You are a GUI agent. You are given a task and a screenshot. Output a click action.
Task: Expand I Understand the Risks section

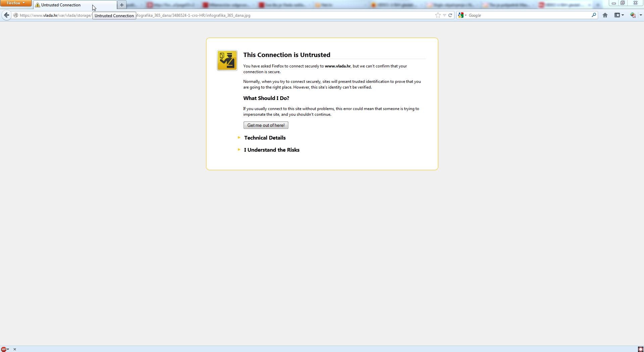[271, 150]
